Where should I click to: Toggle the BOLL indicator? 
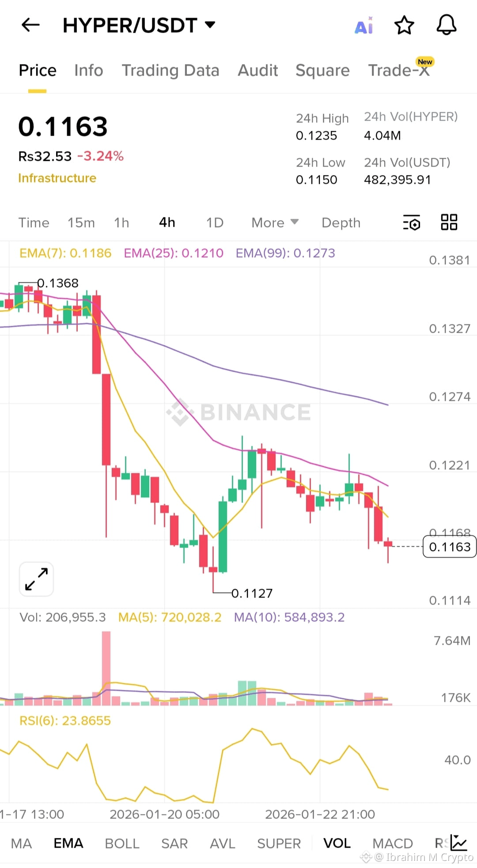tap(122, 843)
